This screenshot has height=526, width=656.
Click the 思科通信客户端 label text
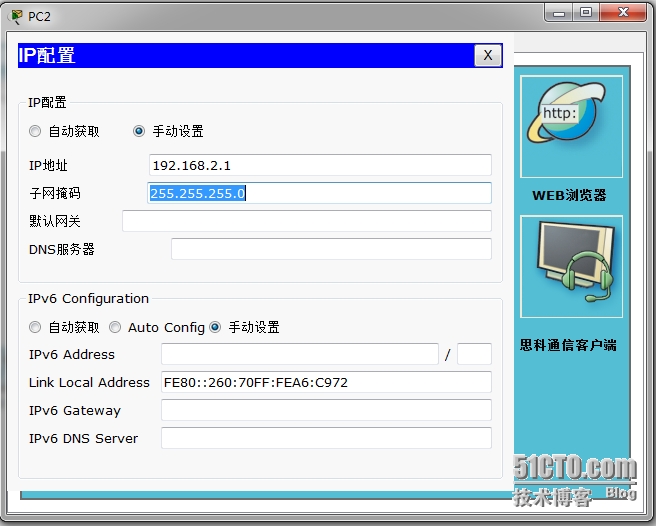(x=568, y=345)
